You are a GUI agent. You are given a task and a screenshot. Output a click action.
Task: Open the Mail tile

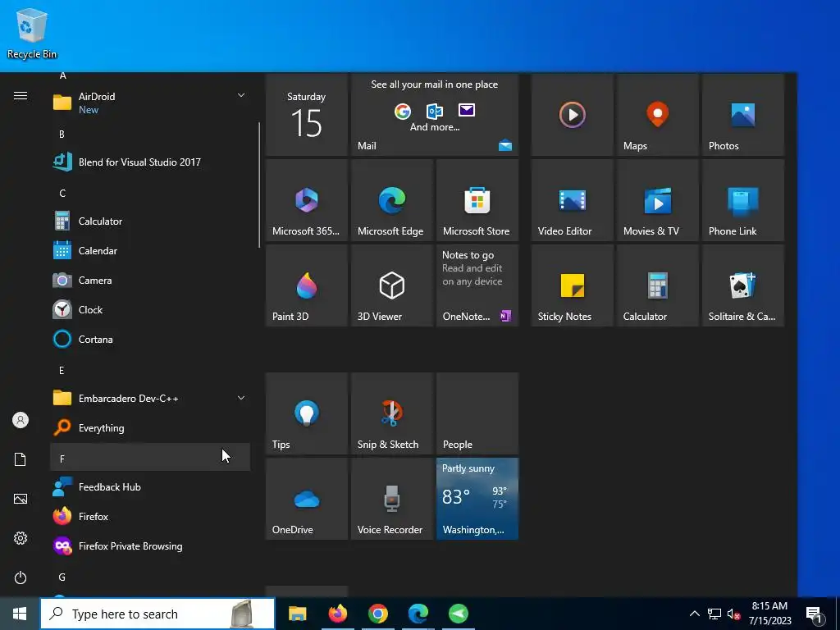click(x=435, y=115)
